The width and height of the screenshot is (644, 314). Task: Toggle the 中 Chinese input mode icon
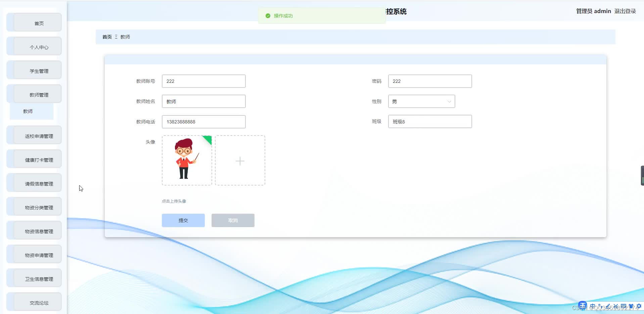pos(593,306)
